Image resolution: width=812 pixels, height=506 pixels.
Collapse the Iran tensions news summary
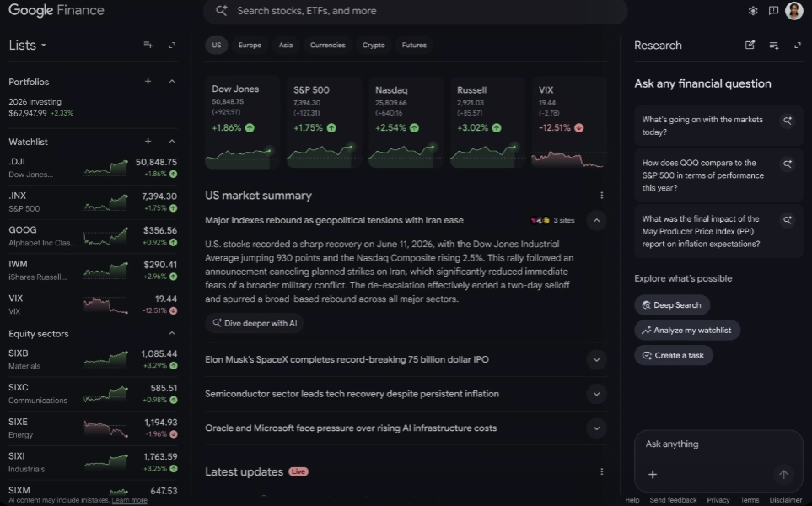point(597,220)
